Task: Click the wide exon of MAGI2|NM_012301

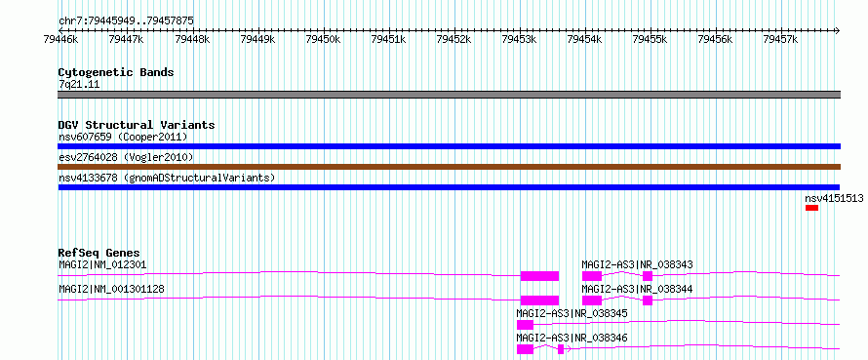Action: 539,276
